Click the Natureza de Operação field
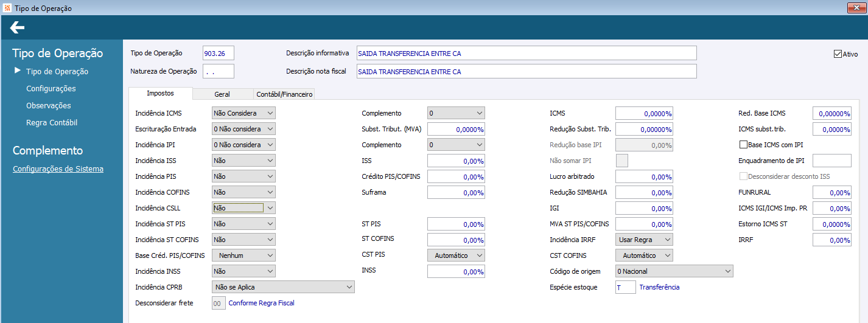Image resolution: width=868 pixels, height=323 pixels. pyautogui.click(x=219, y=72)
